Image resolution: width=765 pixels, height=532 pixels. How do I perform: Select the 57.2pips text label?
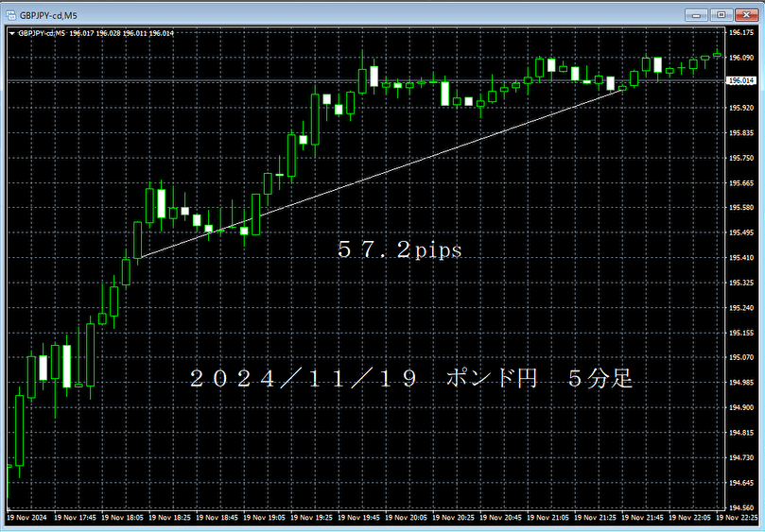[398, 250]
